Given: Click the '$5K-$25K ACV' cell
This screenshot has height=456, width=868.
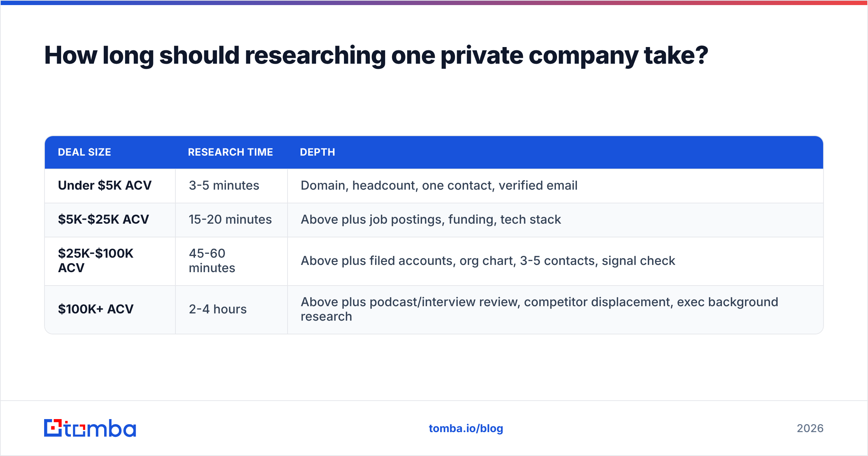Looking at the screenshot, I should [x=110, y=220].
